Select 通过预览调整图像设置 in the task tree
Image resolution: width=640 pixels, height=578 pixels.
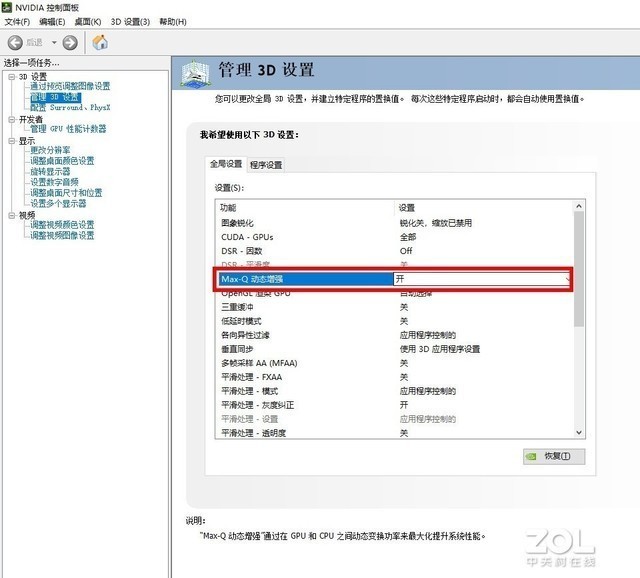70,86
